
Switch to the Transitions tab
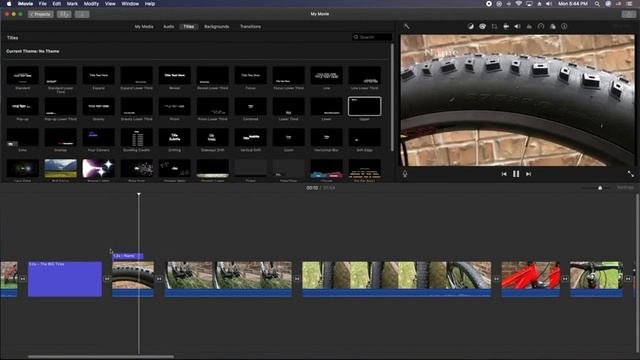250,27
